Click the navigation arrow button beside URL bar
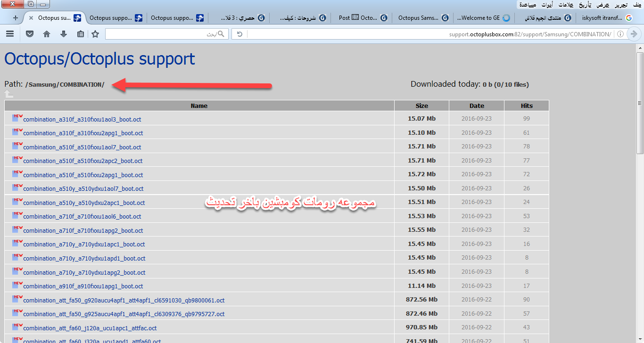This screenshot has width=644, height=343. click(x=634, y=34)
